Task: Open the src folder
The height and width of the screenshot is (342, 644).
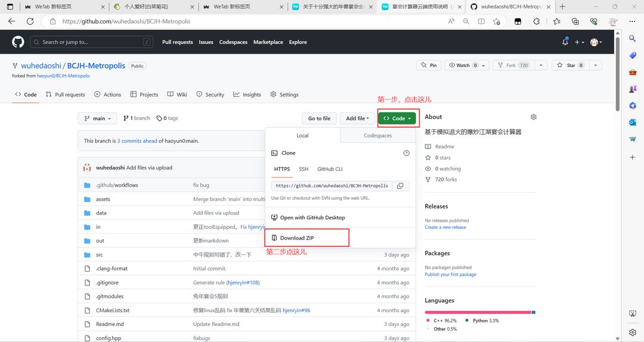Action: tap(100, 255)
